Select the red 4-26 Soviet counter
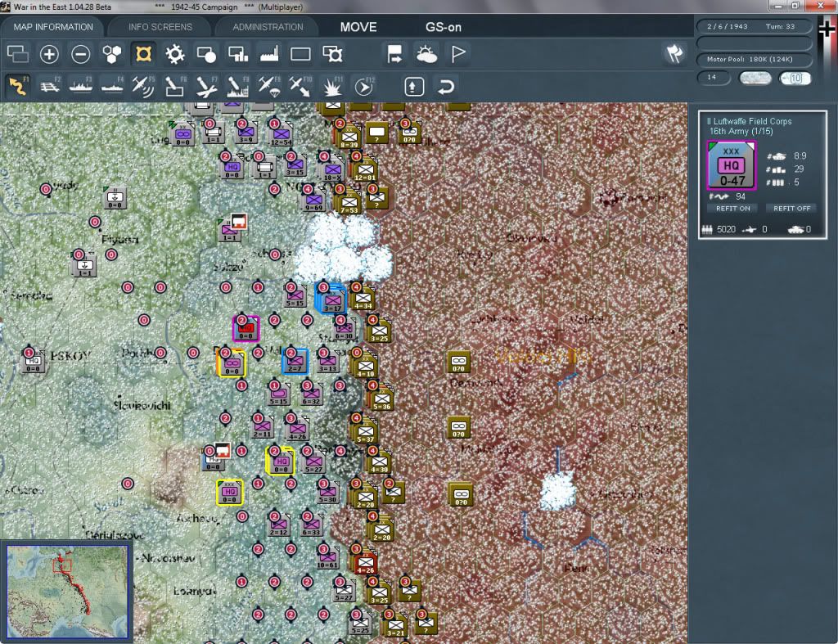This screenshot has width=838, height=644. coord(366,564)
